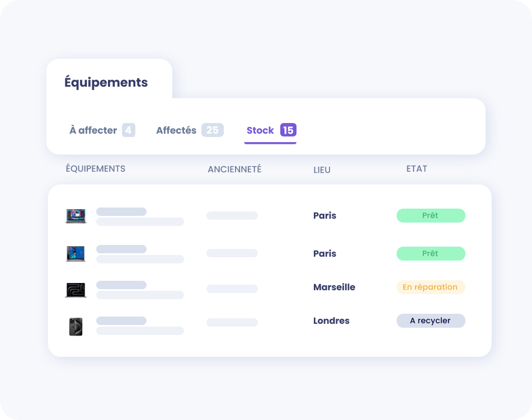Screen dimensions: 532x420
Task: Select the Marseille row black laptop icon
Action: tap(76, 290)
